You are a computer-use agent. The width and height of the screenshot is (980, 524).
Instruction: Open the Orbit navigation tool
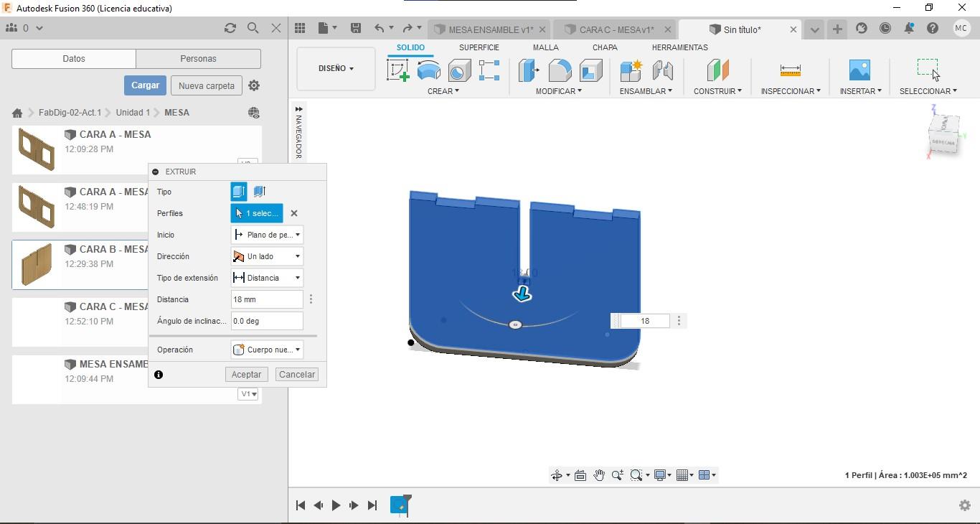(557, 475)
